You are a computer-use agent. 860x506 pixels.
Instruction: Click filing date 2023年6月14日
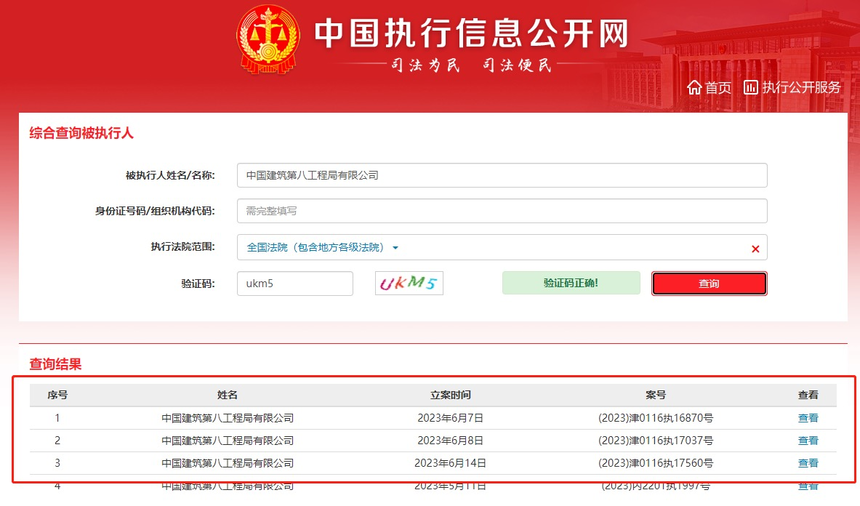point(450,463)
